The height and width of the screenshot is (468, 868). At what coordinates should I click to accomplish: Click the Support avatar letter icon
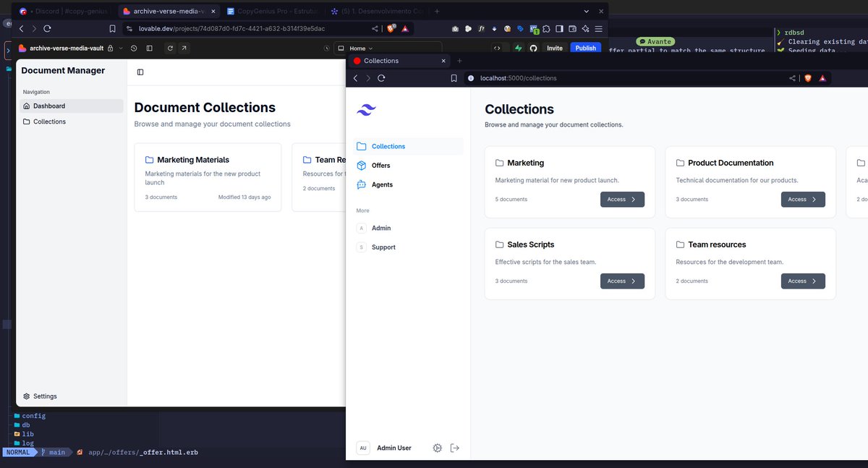[x=362, y=247]
